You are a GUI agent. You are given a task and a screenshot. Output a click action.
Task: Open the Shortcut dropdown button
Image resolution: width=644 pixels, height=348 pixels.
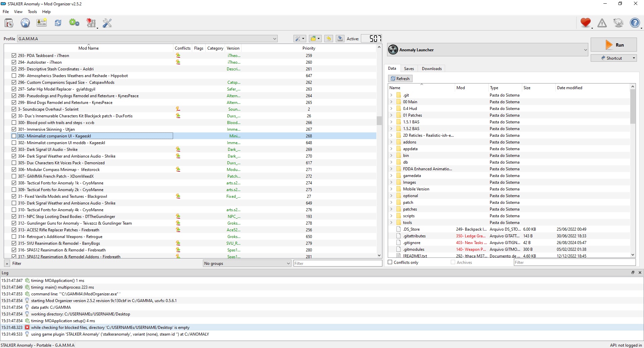pyautogui.click(x=613, y=58)
